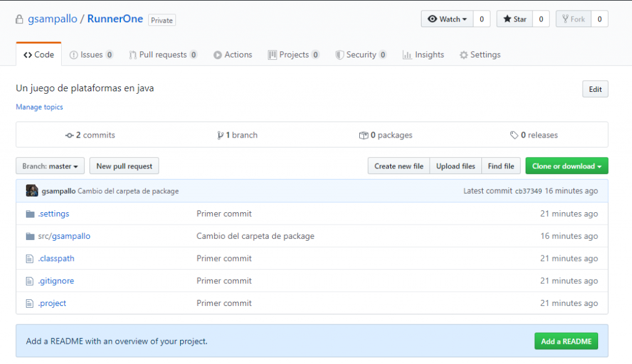The image size is (632, 364).
Task: Switch to the Code tab
Action: coord(39,55)
